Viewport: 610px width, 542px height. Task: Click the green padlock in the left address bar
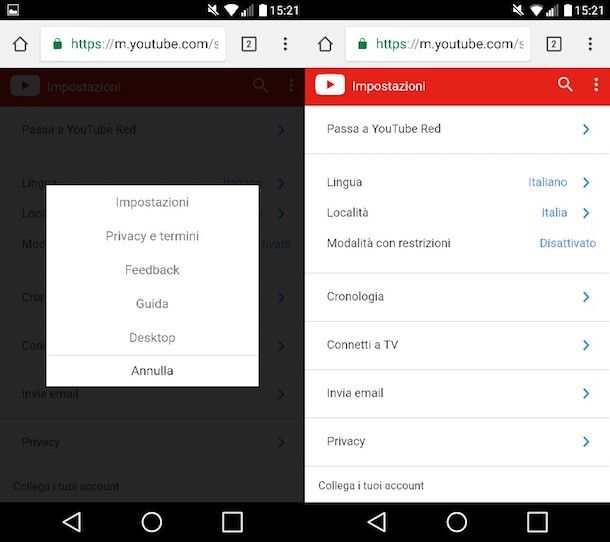point(57,44)
